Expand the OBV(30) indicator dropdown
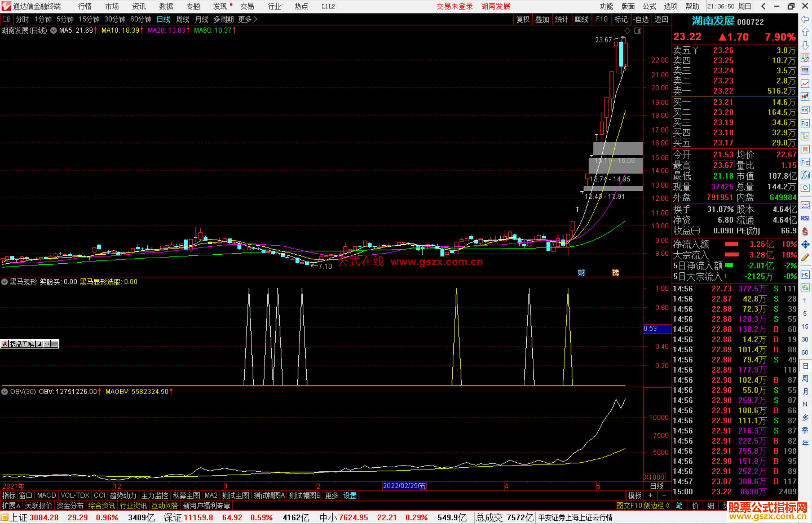812x524 pixels. tap(5, 391)
